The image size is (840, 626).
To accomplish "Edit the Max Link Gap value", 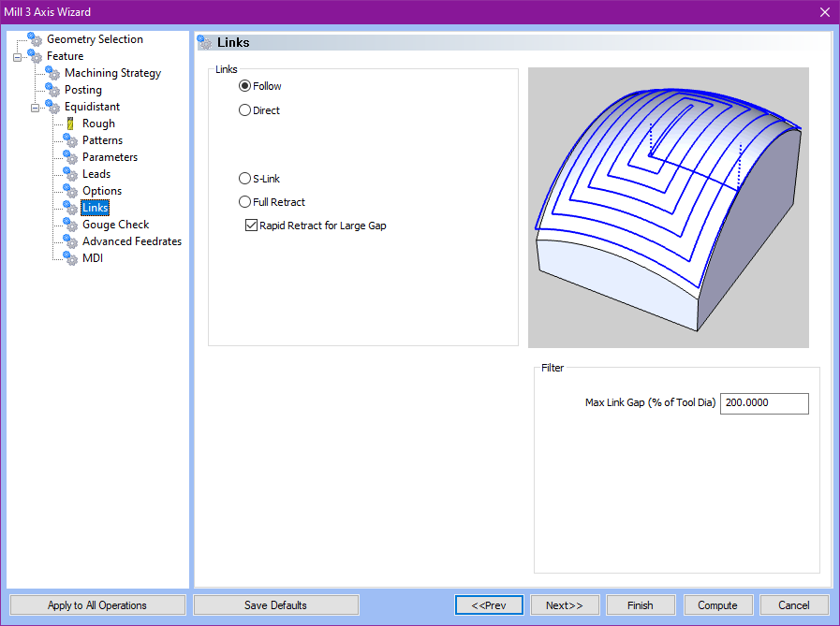I will [764, 403].
